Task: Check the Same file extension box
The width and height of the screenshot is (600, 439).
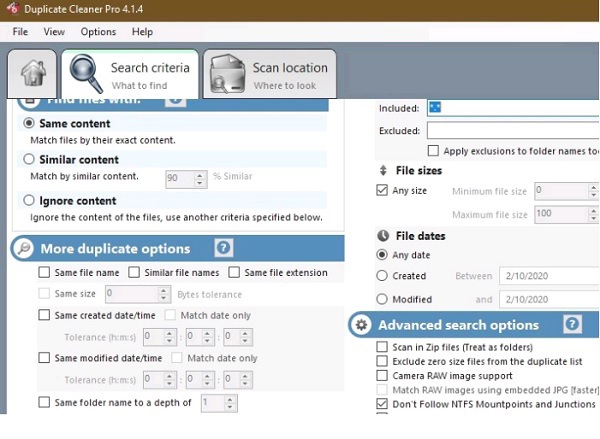Action: point(234,273)
